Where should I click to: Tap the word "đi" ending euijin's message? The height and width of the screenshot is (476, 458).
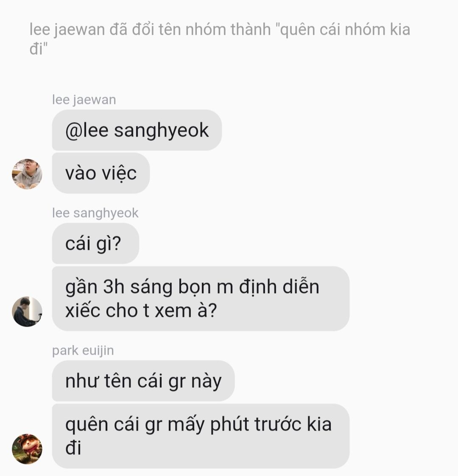point(73,448)
